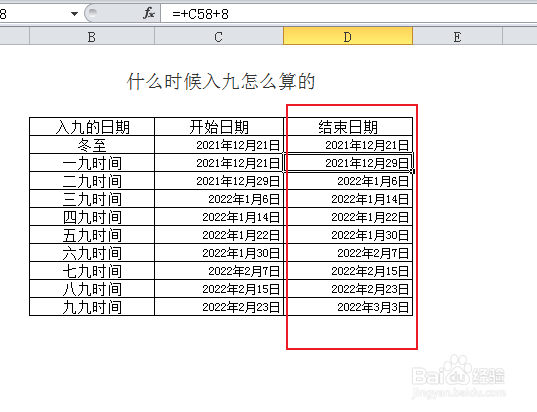Select the 八九时间 cell

[92, 289]
